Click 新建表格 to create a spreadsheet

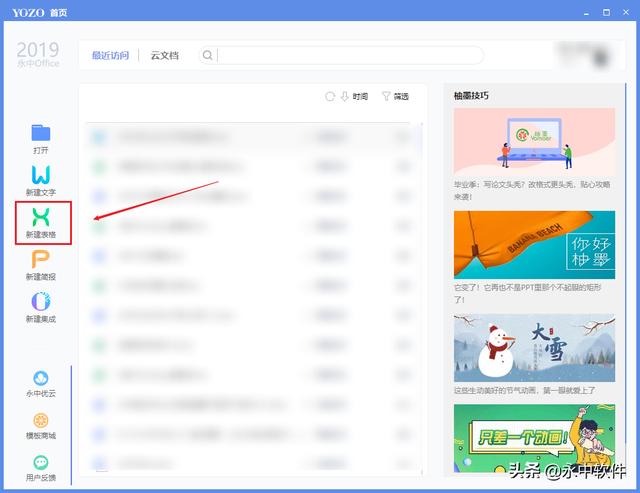[41, 217]
